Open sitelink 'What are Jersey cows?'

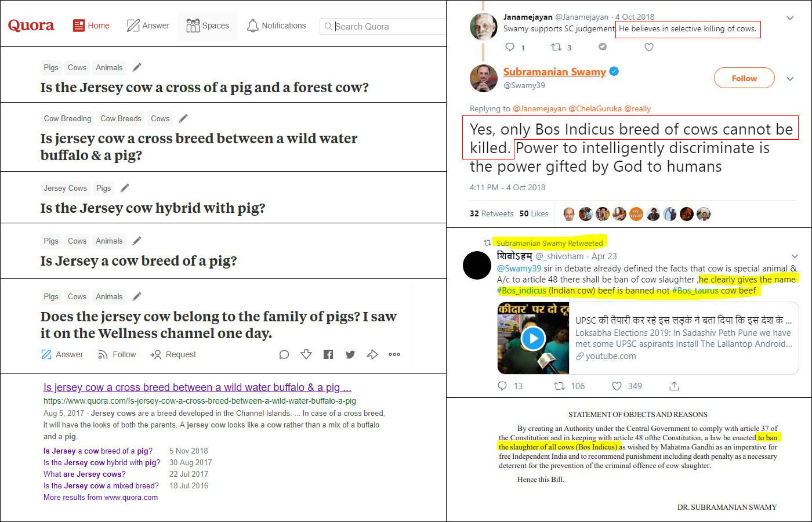click(85, 474)
